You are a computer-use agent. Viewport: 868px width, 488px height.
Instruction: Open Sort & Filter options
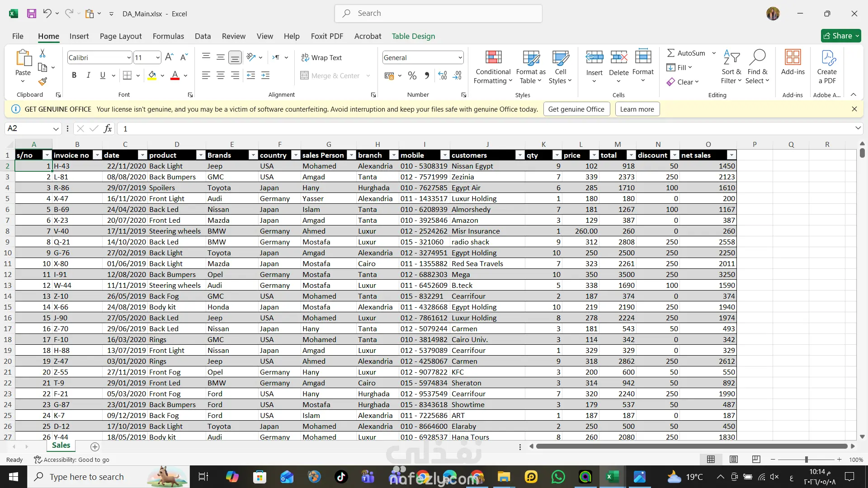[731, 67]
